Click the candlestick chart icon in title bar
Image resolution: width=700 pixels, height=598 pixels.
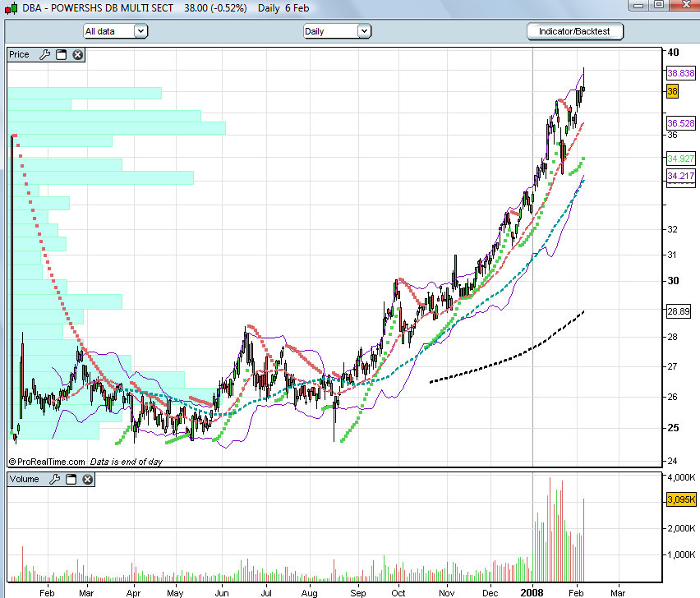click(12, 8)
